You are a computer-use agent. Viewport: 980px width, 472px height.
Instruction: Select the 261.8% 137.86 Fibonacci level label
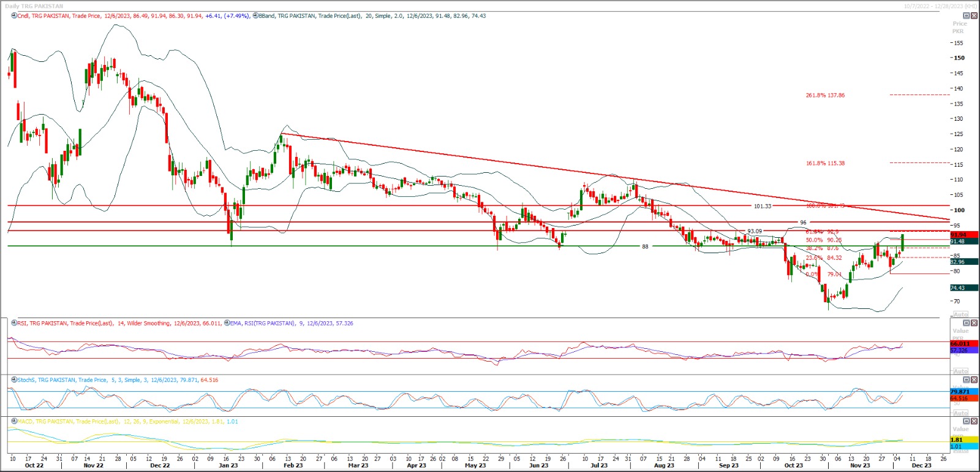point(825,96)
